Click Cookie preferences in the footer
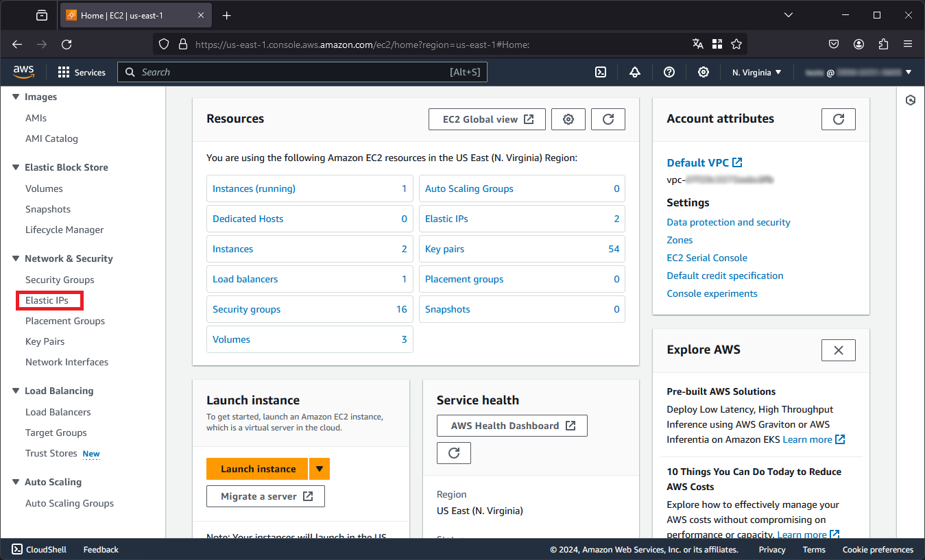Image resolution: width=925 pixels, height=560 pixels. pos(878,550)
